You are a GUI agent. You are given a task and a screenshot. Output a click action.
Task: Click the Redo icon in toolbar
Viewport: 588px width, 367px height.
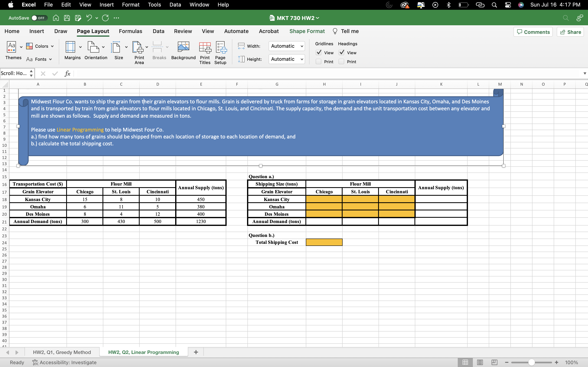[105, 18]
